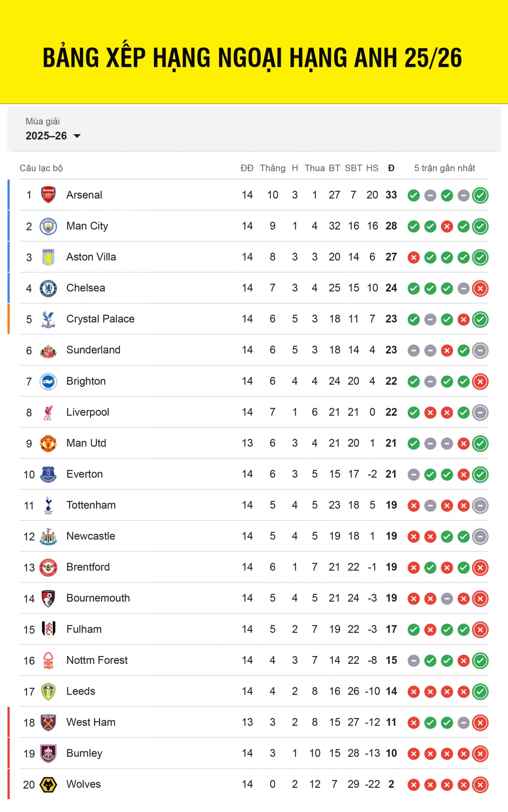Viewport: 508px width, 812px height.
Task: Click Chelsea's latest match loss indicator
Action: [x=480, y=289]
